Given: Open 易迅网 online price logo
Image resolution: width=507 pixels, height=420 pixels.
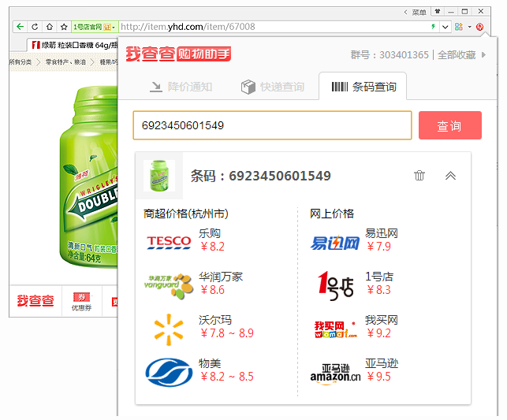Looking at the screenshot, I should coord(335,242).
